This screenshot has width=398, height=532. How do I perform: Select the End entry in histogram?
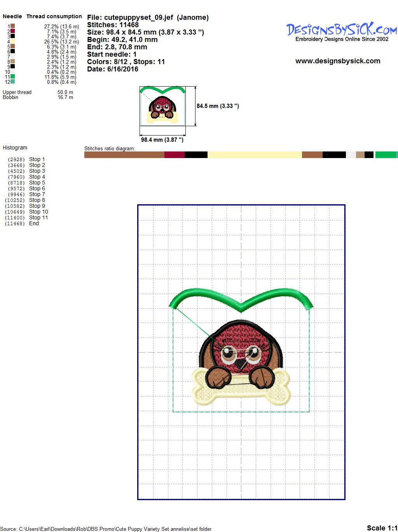point(34,223)
